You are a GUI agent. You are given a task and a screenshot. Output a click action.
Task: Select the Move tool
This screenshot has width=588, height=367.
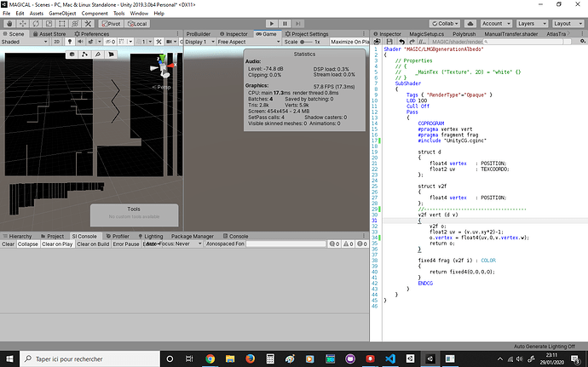23,24
